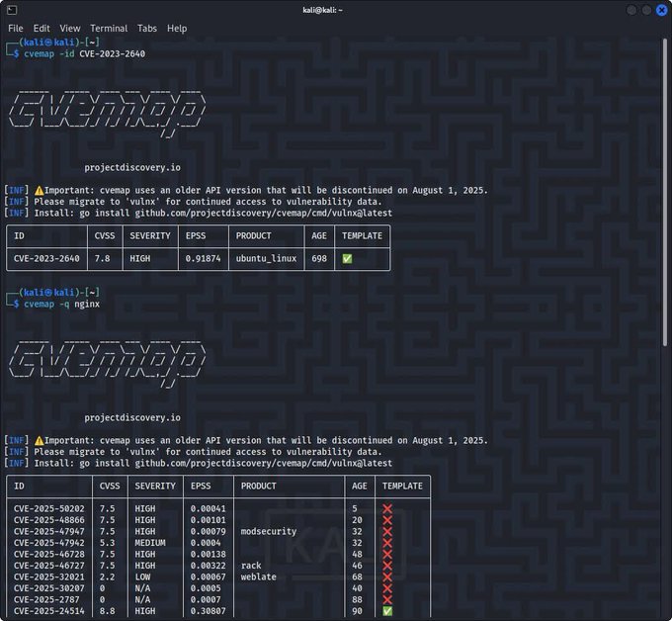672x621 pixels.
Task: Click the SEVERITY header of the first table
Action: (150, 236)
